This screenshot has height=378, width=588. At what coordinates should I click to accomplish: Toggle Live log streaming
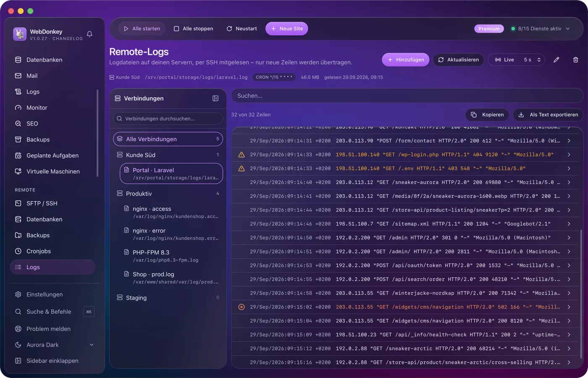click(x=504, y=60)
